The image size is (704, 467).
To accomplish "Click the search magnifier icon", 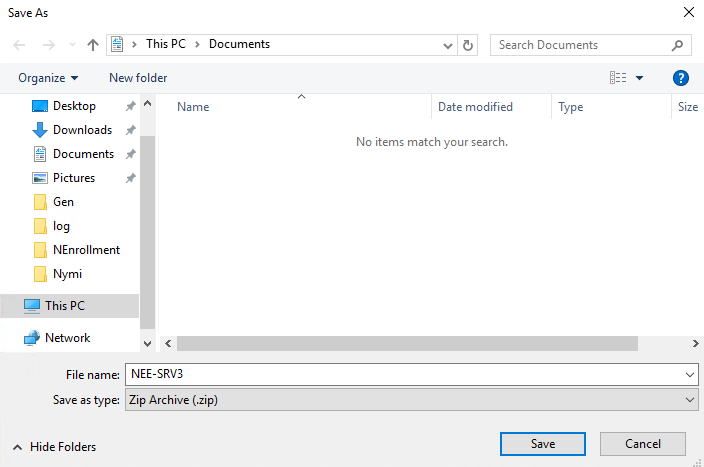I will coord(677,45).
